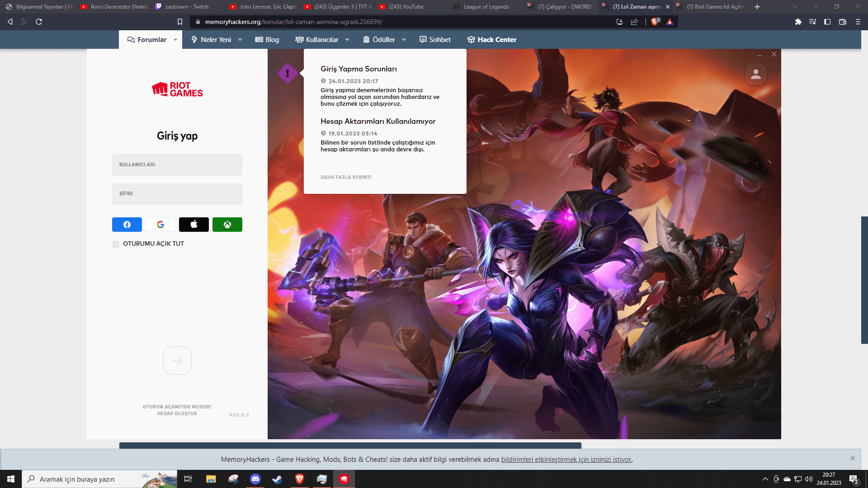Click the profile avatar icon on the artwork

coord(756,74)
